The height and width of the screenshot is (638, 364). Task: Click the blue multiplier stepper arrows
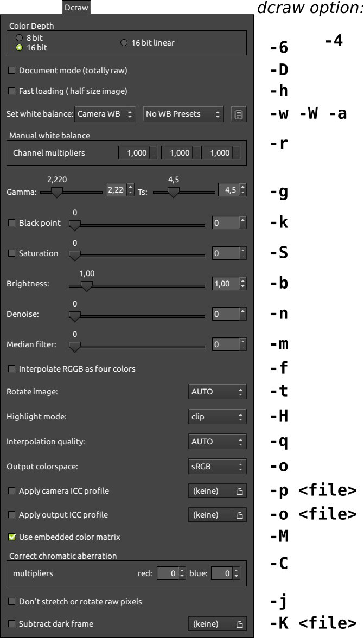[237, 573]
